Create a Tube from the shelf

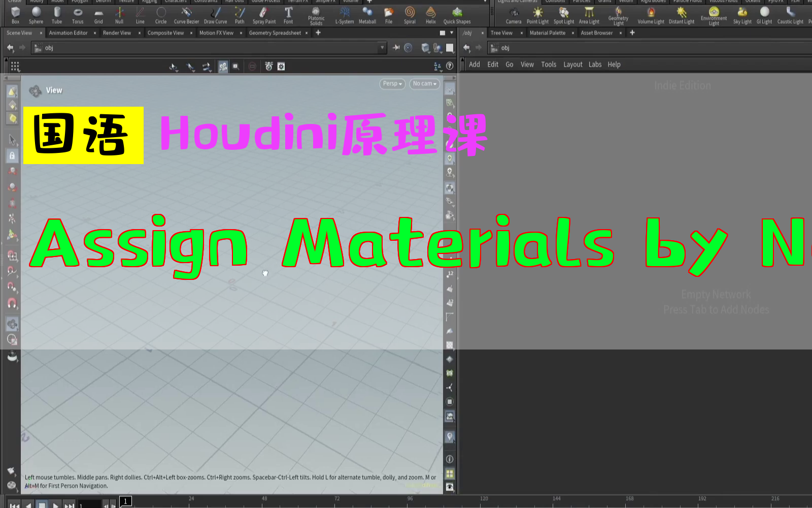tap(57, 15)
